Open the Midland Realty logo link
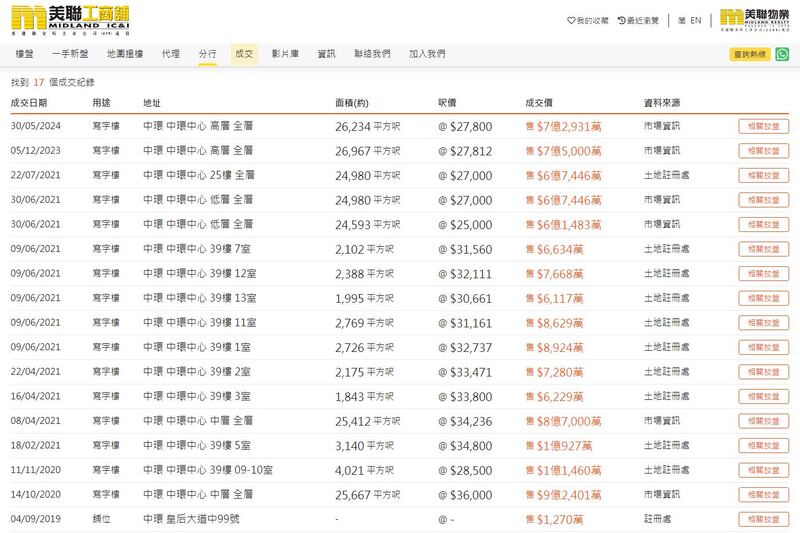This screenshot has height=533, width=800. tap(754, 20)
